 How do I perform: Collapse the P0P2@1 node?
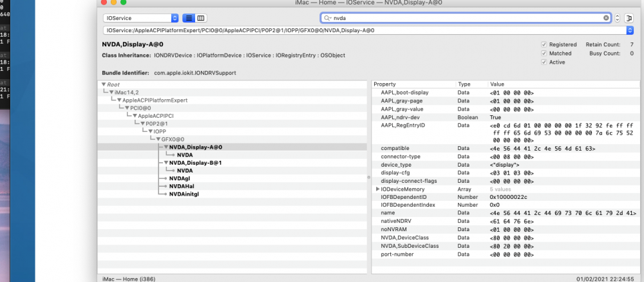(142, 124)
